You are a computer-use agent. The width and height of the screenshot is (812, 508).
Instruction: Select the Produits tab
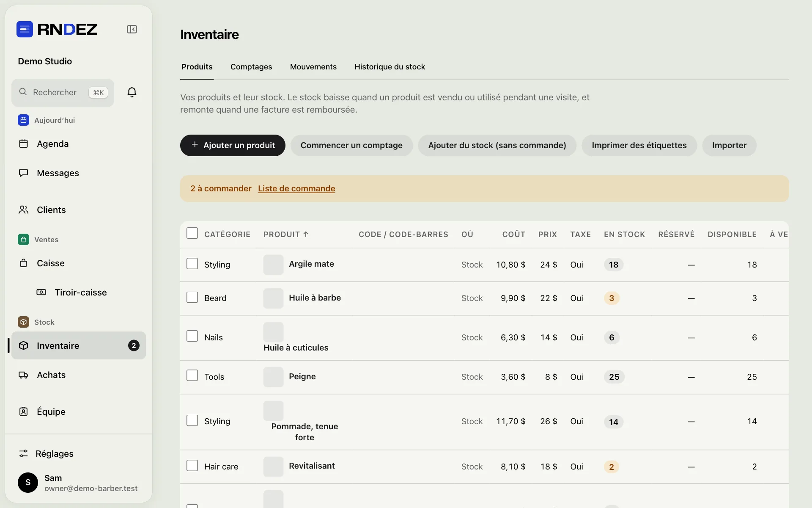[x=197, y=67]
